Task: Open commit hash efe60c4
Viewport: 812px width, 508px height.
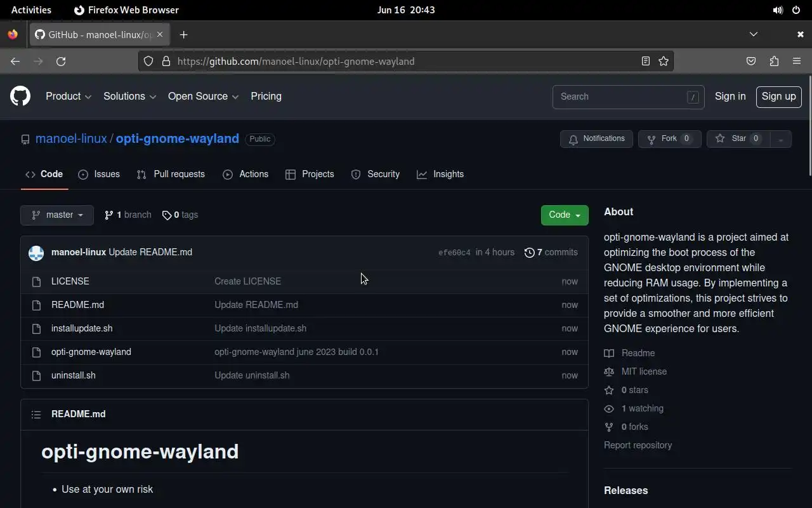Action: [454, 253]
